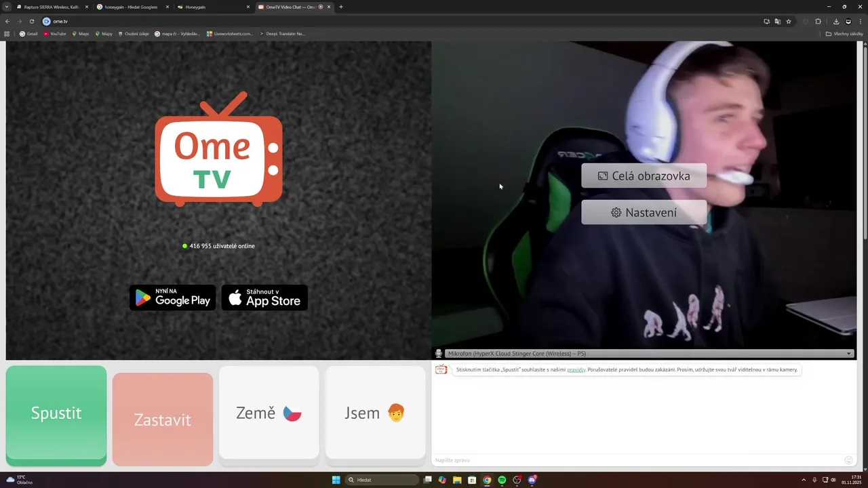Open the Maps bookmark

tap(80, 33)
